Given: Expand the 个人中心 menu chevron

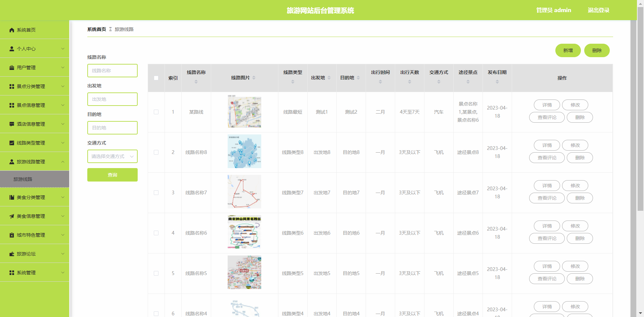Looking at the screenshot, I should [x=63, y=49].
